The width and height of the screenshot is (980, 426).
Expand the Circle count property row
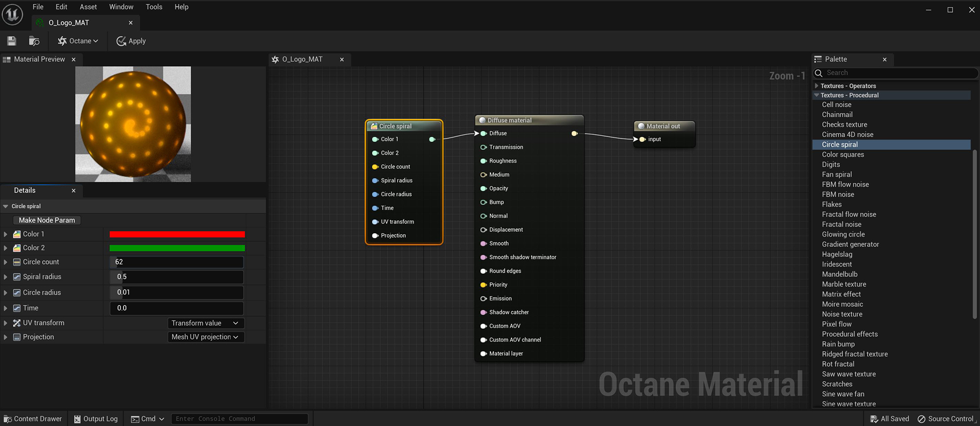coord(6,262)
